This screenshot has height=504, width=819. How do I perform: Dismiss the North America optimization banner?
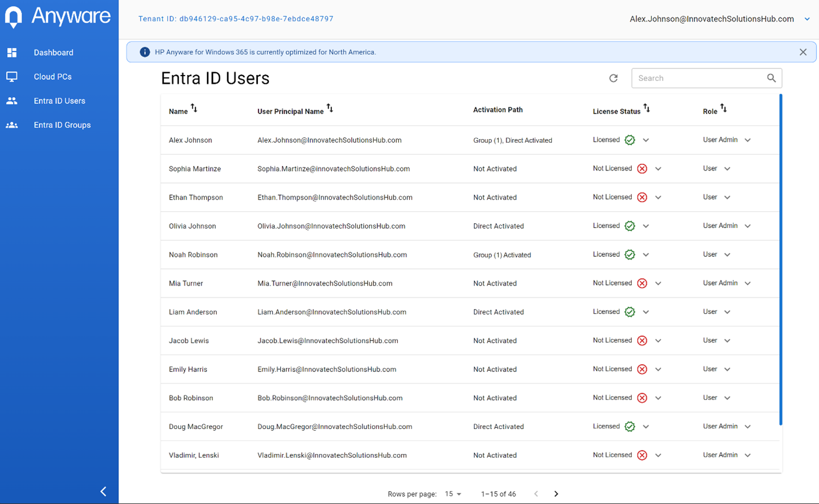[x=803, y=52]
